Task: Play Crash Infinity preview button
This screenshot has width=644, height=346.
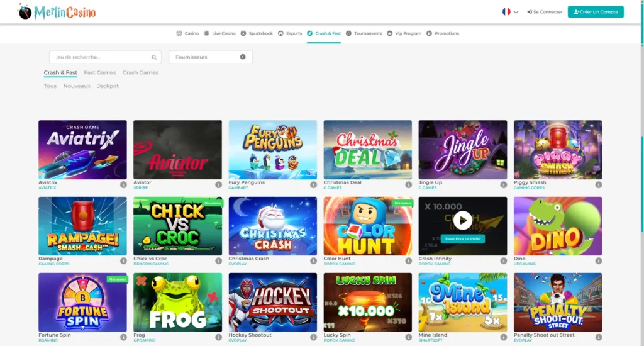Action: coord(462,221)
